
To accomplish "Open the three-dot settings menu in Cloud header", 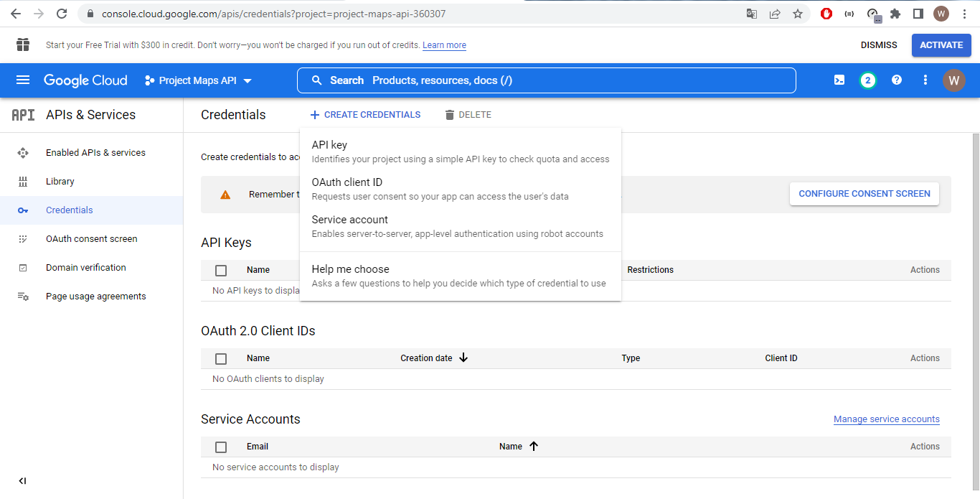I will [x=925, y=80].
